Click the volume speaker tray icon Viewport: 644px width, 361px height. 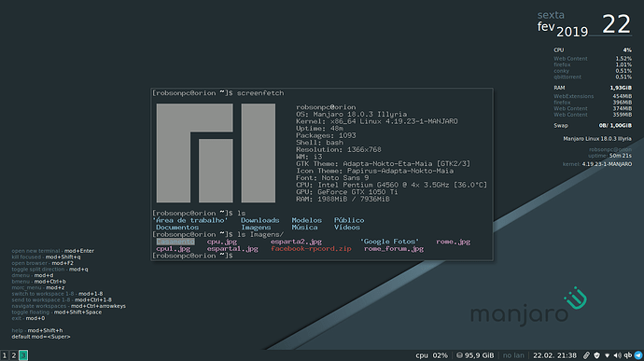click(617, 355)
